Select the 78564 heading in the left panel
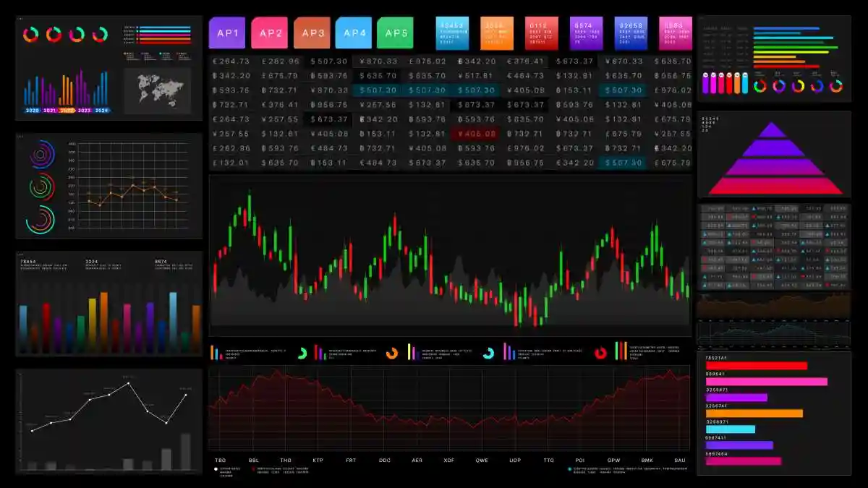Screen dimensions: 868x488 [x=28, y=262]
